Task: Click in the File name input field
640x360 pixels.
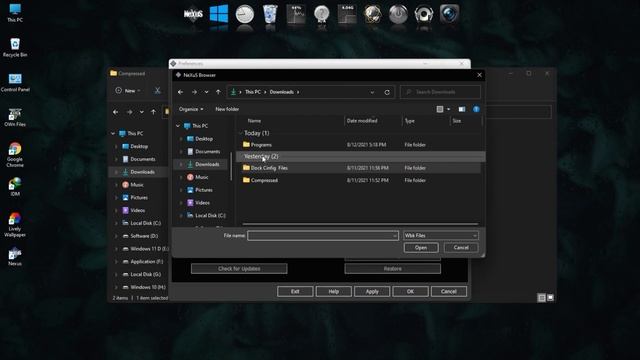Action: click(x=320, y=236)
